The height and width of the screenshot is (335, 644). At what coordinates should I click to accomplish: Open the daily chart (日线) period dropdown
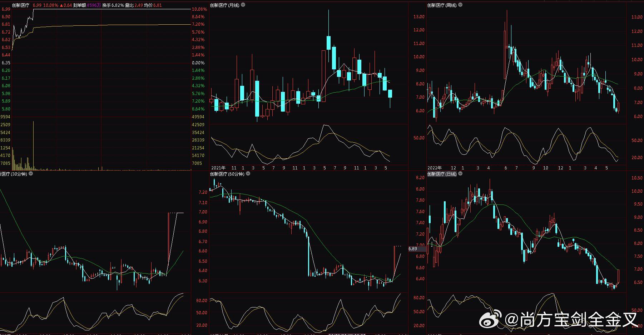click(460, 174)
